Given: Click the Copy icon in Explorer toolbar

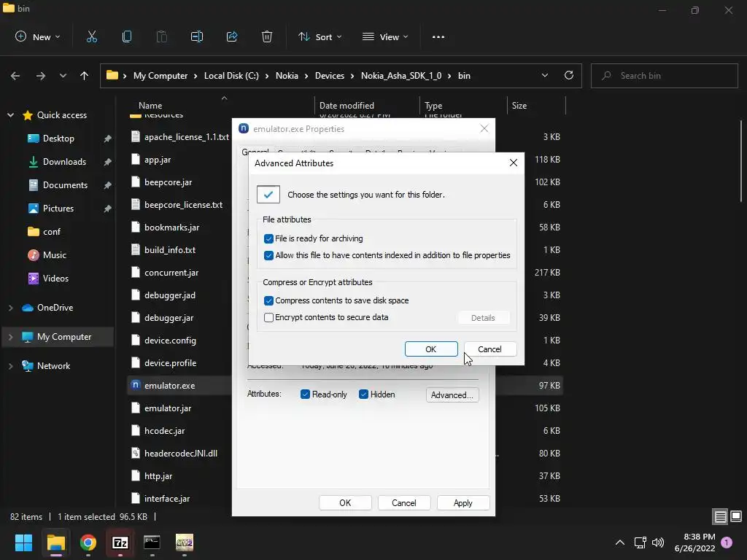Looking at the screenshot, I should tap(127, 36).
